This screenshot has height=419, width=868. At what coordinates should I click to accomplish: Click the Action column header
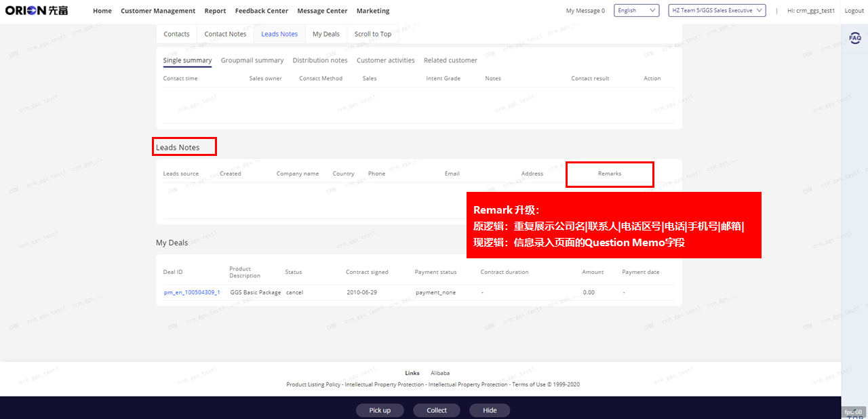[652, 79]
